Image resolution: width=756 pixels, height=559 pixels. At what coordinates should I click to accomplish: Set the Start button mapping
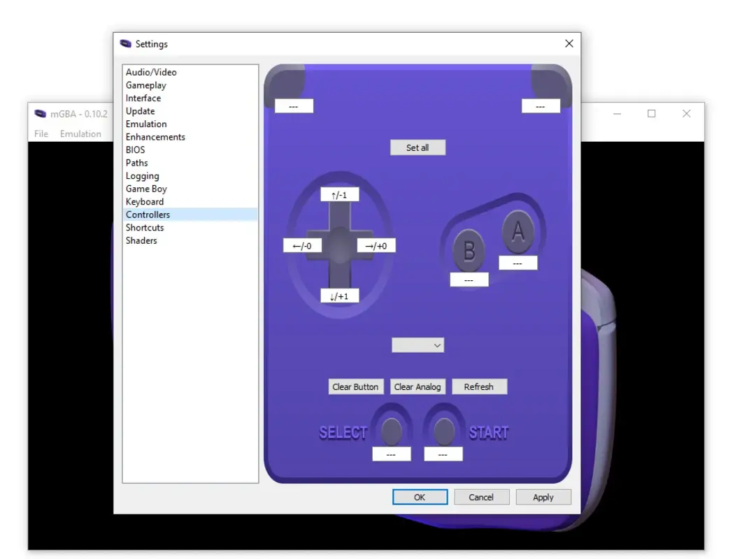pos(443,453)
